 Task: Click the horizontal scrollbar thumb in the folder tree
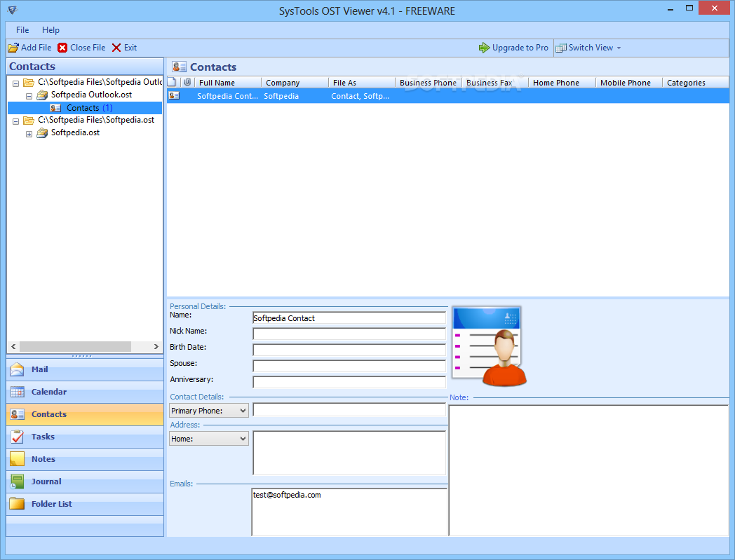[x=75, y=347]
